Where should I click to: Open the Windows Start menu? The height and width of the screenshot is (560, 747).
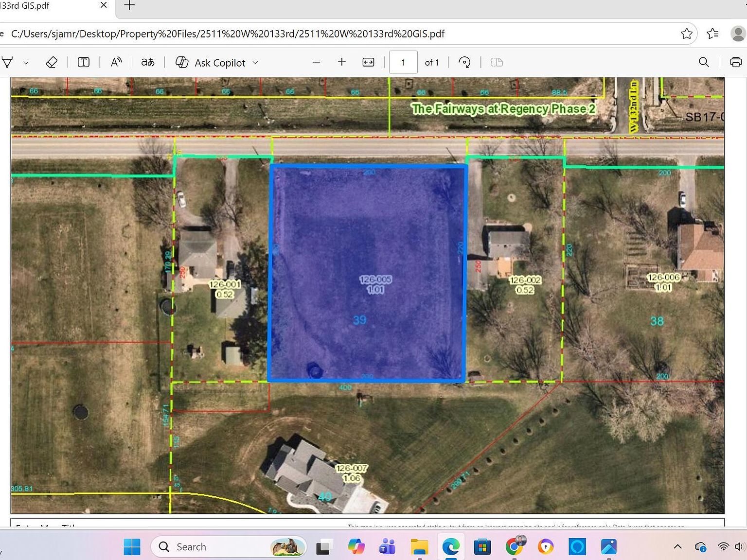(x=132, y=547)
